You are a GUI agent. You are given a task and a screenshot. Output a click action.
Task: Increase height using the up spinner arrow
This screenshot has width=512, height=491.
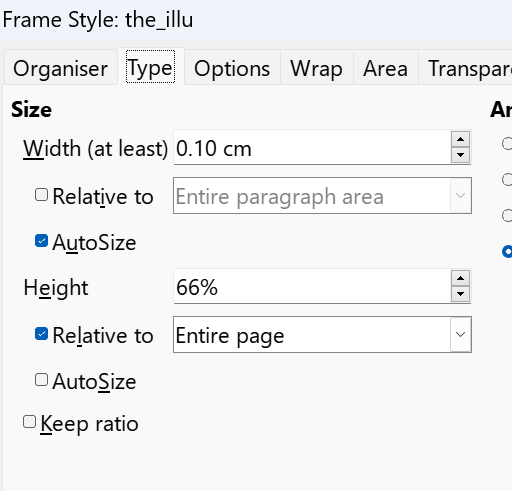[460, 278]
